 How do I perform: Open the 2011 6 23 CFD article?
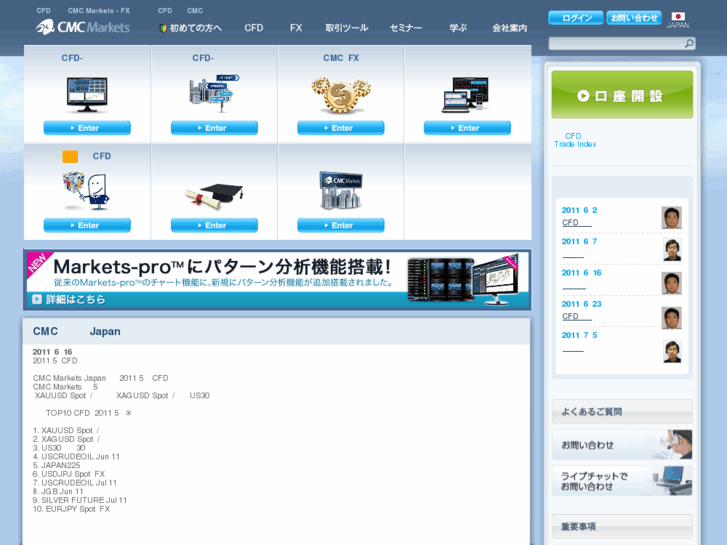(577, 316)
